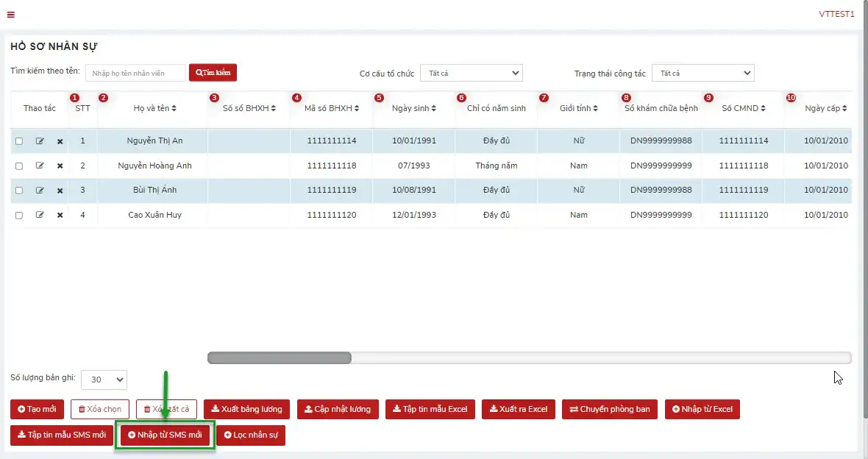
Task: Download the Tập tin mẫu SMS mới
Action: click(62, 435)
